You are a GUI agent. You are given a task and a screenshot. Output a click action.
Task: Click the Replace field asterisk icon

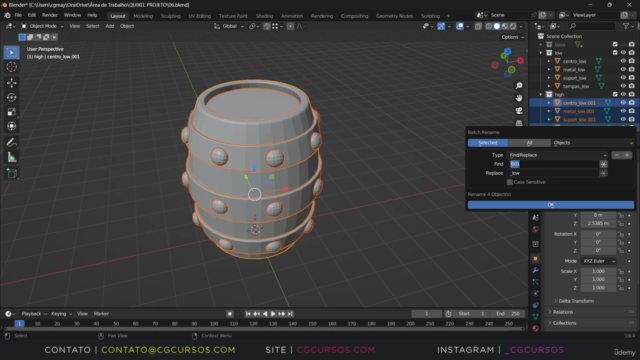click(603, 173)
